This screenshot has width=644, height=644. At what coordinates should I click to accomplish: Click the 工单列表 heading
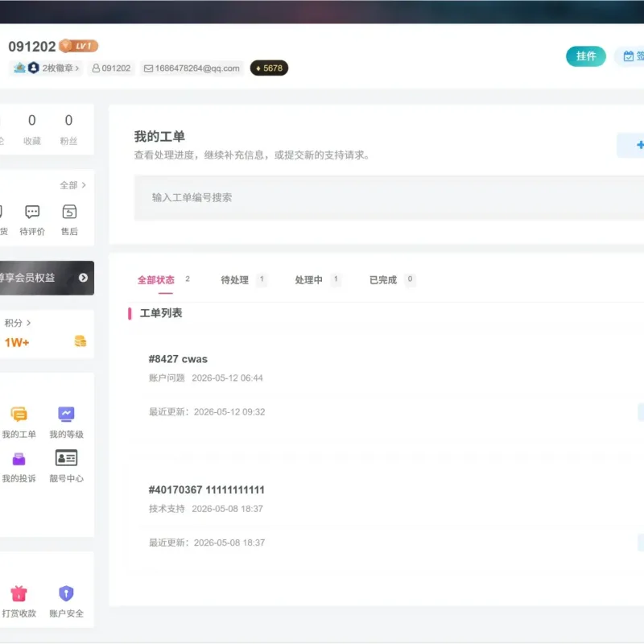pos(160,313)
